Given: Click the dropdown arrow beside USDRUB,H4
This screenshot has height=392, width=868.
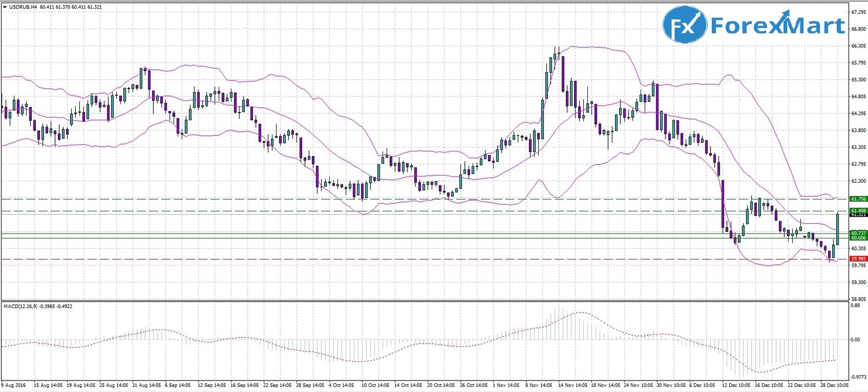Looking at the screenshot, I should pyautogui.click(x=5, y=6).
